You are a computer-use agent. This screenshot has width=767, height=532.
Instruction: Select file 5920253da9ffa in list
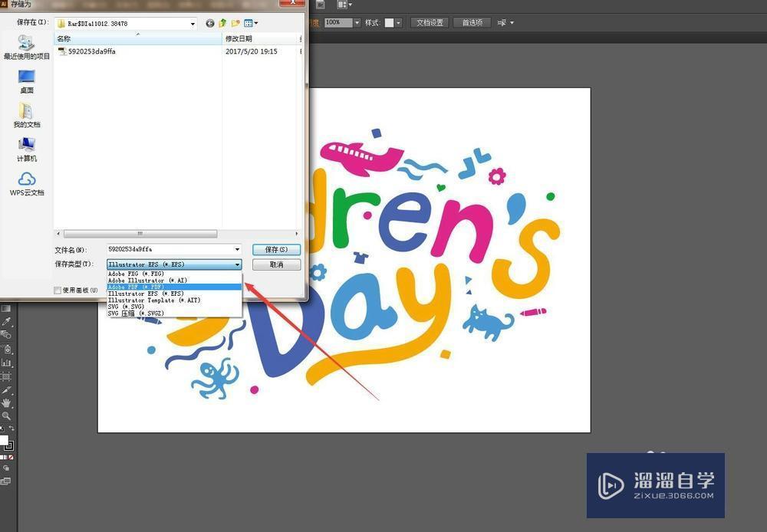click(91, 51)
